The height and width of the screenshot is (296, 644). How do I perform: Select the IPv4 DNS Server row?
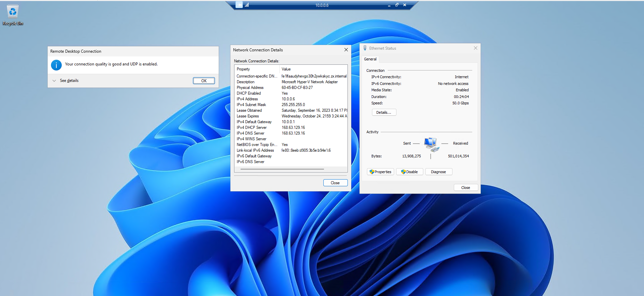[291, 133]
